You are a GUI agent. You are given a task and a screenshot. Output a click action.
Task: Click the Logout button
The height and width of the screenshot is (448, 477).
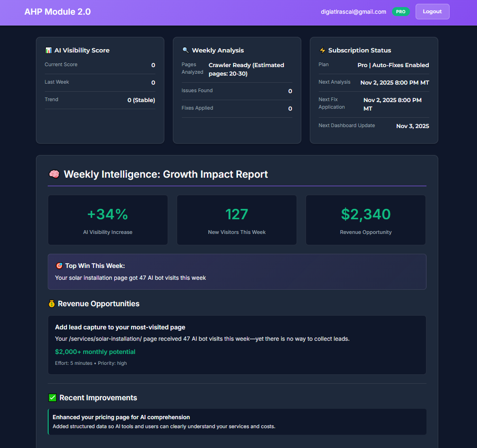(432, 11)
